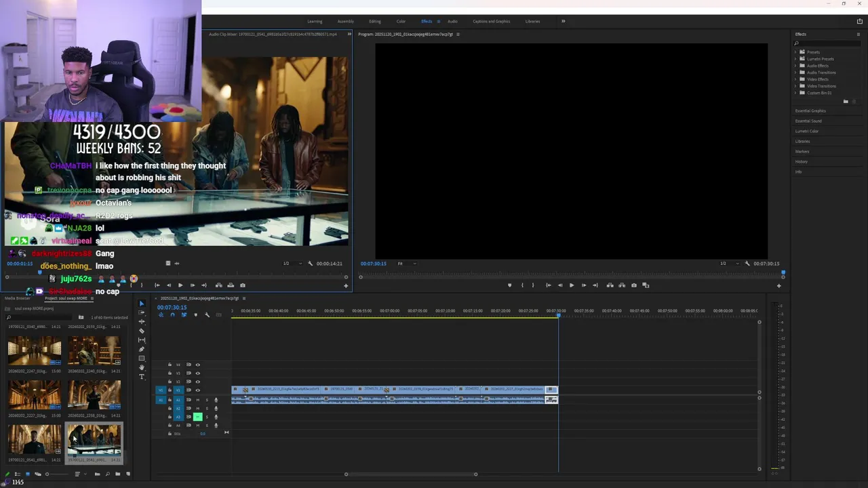This screenshot has height=488, width=868.
Task: Switch to Captions and Graphics workspace
Action: [x=492, y=21]
